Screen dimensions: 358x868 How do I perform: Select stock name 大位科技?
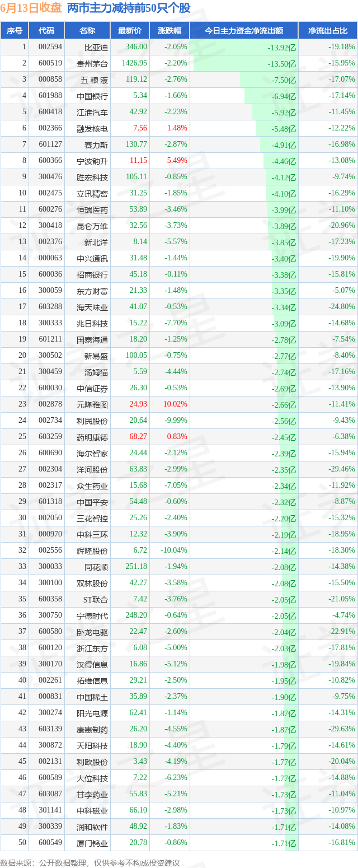pyautogui.click(x=92, y=778)
